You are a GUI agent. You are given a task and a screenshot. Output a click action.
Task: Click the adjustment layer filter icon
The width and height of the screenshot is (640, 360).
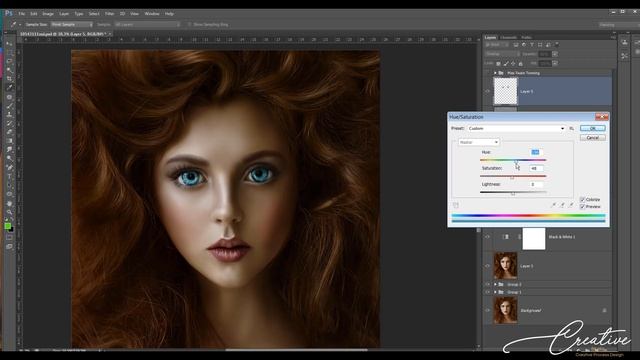coord(524,45)
